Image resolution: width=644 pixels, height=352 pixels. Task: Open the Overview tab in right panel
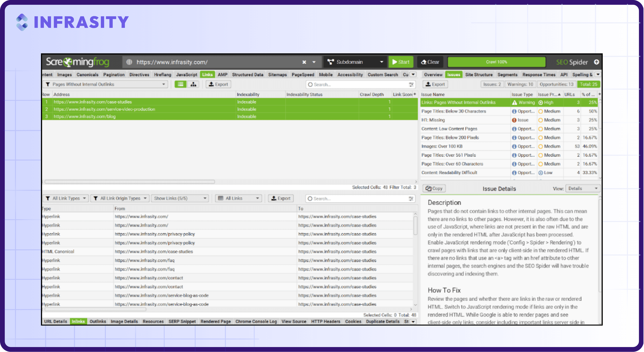coord(433,75)
